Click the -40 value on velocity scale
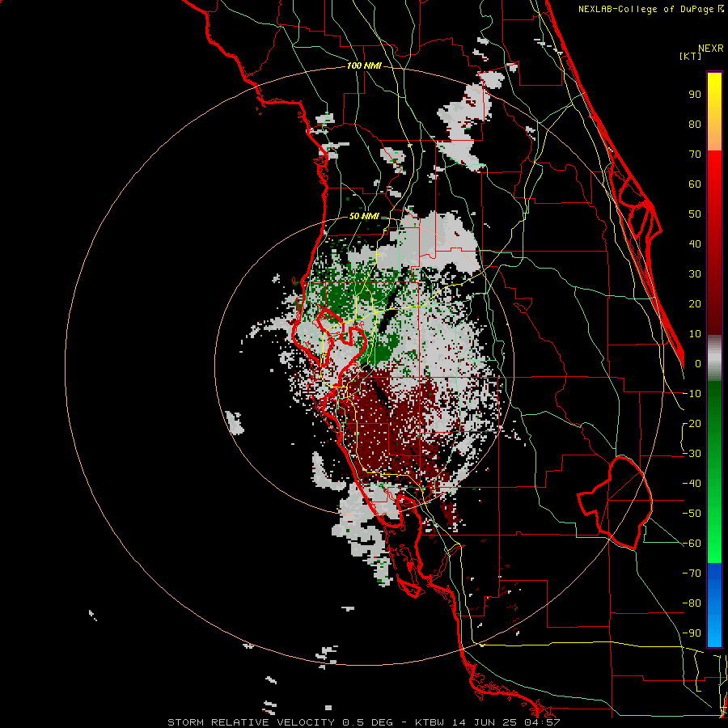 [692, 484]
